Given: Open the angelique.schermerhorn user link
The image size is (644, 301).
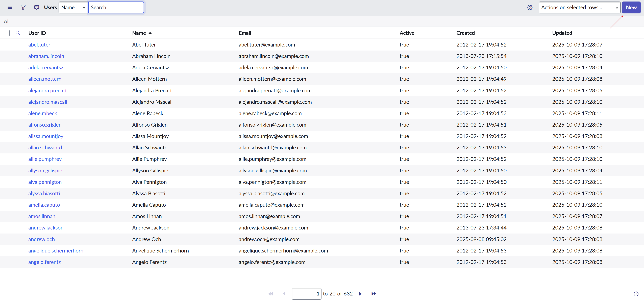Looking at the screenshot, I should click(x=56, y=250).
